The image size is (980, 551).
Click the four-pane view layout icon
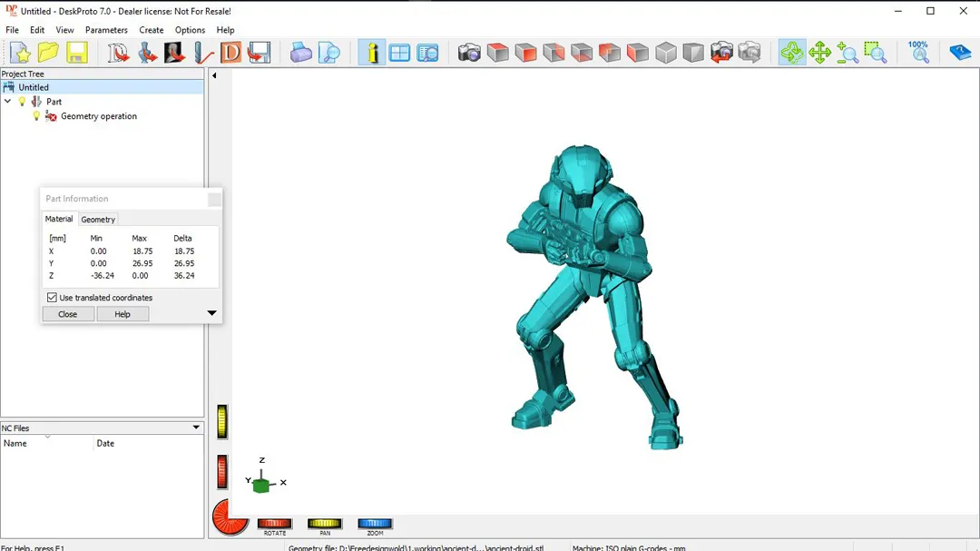(399, 53)
